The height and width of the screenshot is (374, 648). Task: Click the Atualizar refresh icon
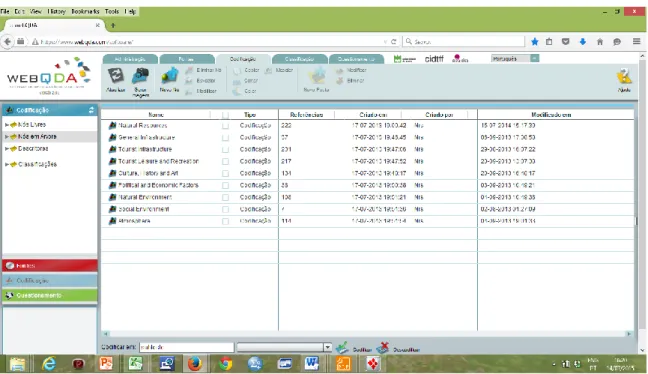click(x=116, y=76)
